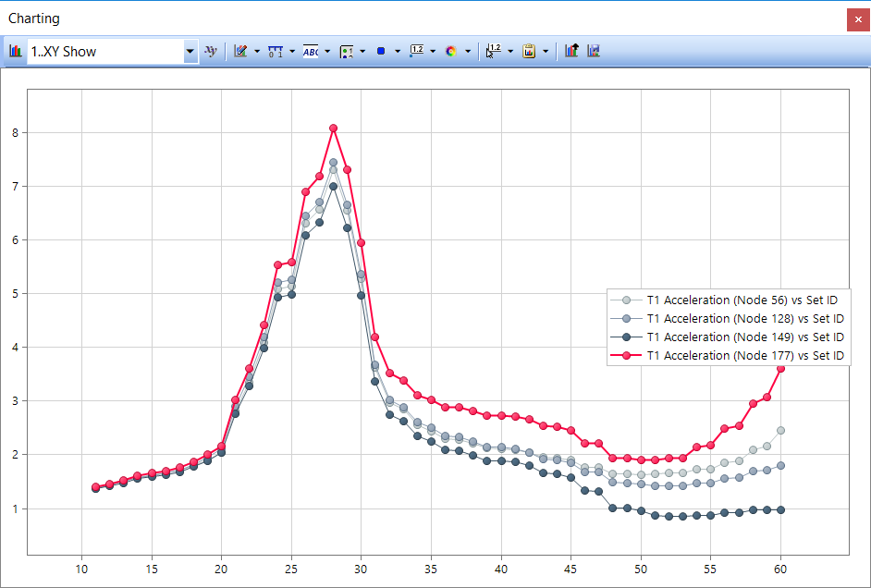Click the ABC chart title icon
871x588 pixels.
pos(311,51)
